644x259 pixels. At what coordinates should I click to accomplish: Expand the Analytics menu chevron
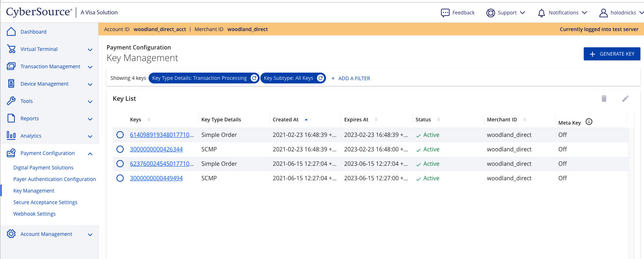coord(90,137)
